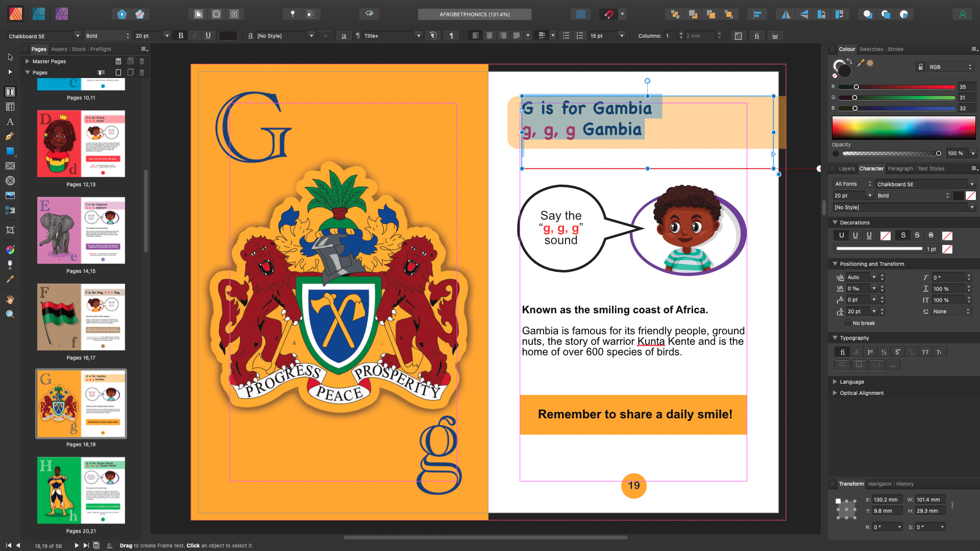Toggle Underline in the context toolbar

click(208, 36)
